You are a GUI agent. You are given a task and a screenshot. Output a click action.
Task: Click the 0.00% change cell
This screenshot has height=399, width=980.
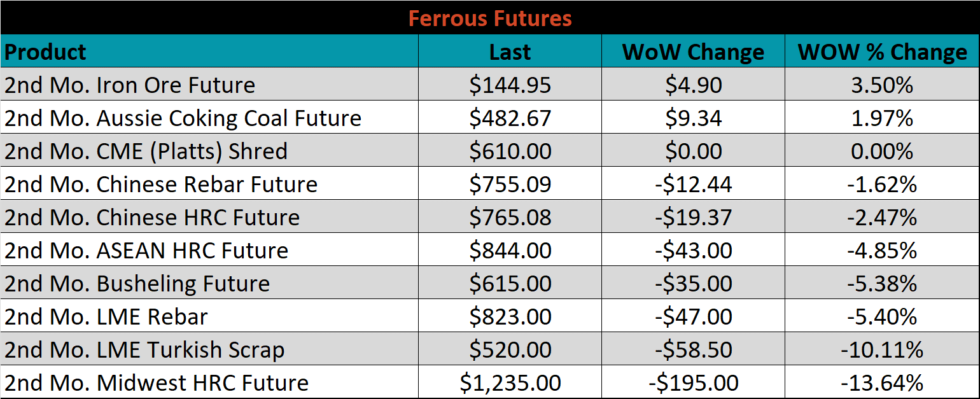point(882,151)
